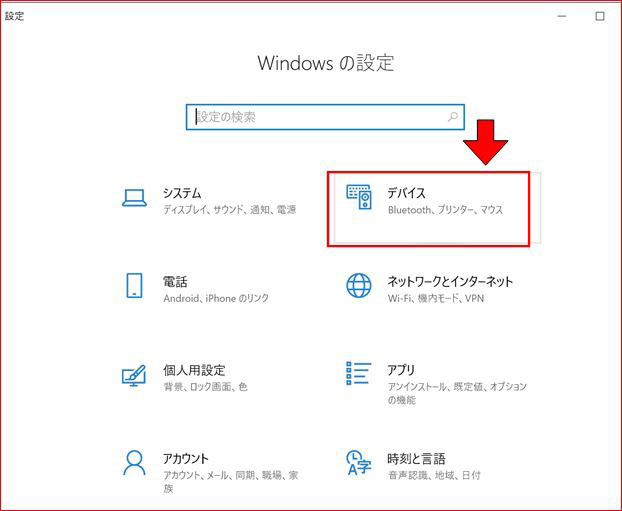Minimize the 設定 window
Viewport: 622px width, 511px height.
pos(562,16)
